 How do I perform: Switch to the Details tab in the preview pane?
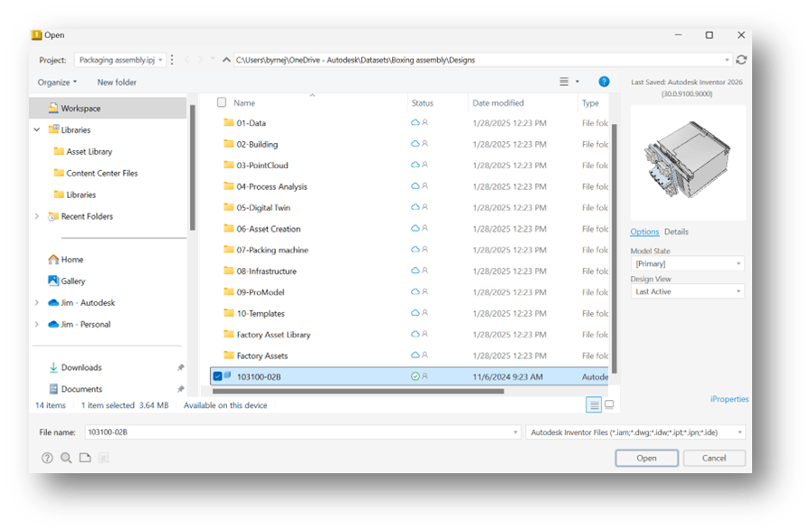pyautogui.click(x=676, y=233)
